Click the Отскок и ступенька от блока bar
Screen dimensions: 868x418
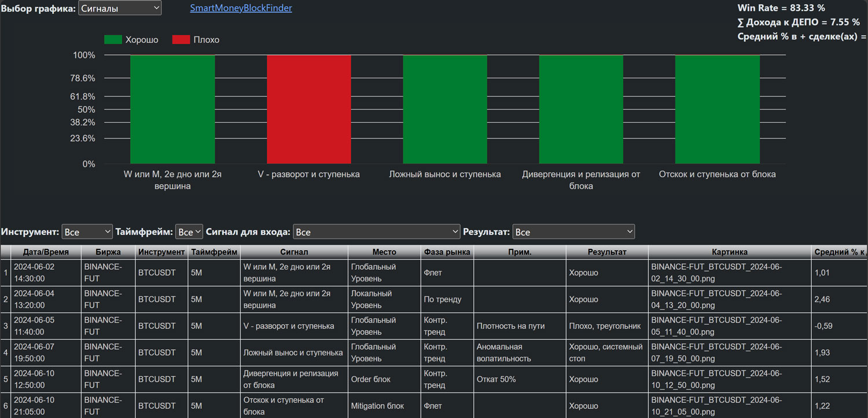718,109
